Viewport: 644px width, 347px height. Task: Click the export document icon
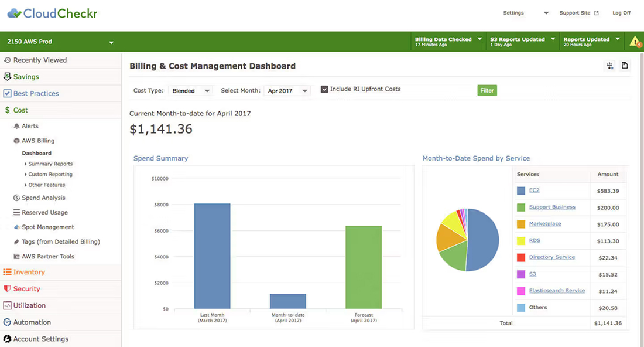[625, 66]
